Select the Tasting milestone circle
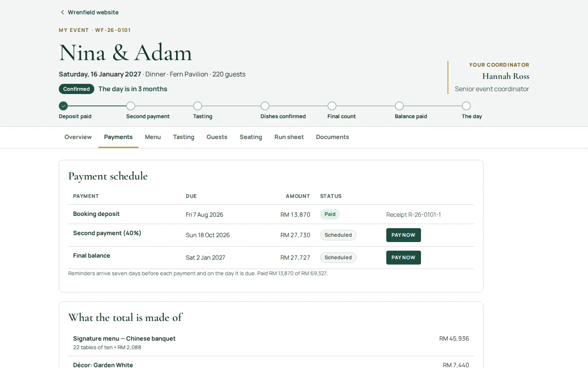This screenshot has height=368, width=588. pos(198,106)
